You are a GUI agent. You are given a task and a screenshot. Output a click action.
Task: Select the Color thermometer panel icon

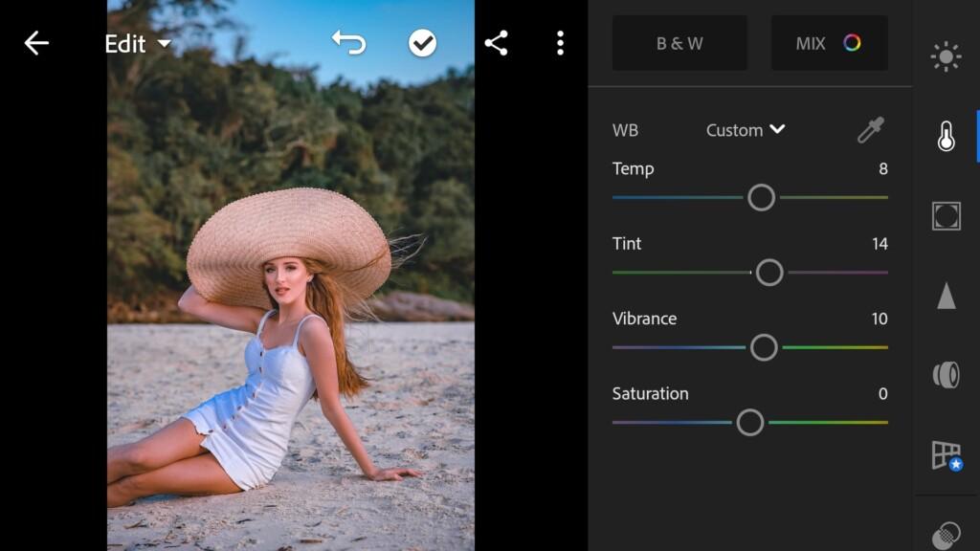pos(947,136)
